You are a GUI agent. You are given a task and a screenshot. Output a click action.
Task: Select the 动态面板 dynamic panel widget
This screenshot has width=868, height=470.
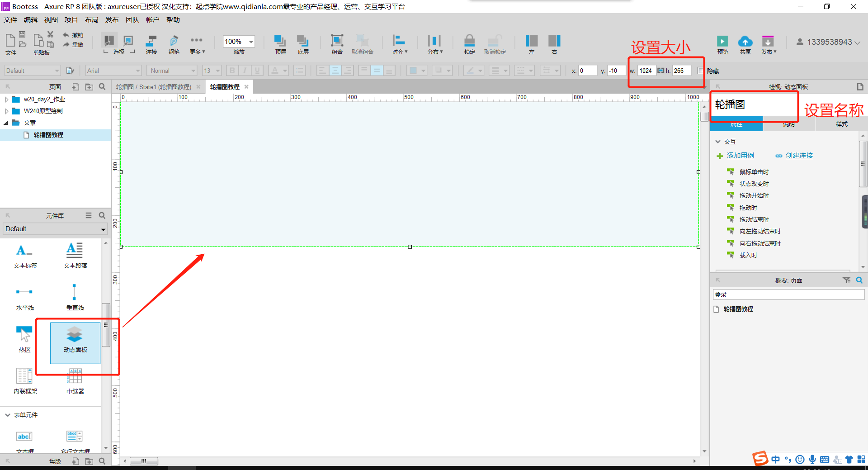75,343
